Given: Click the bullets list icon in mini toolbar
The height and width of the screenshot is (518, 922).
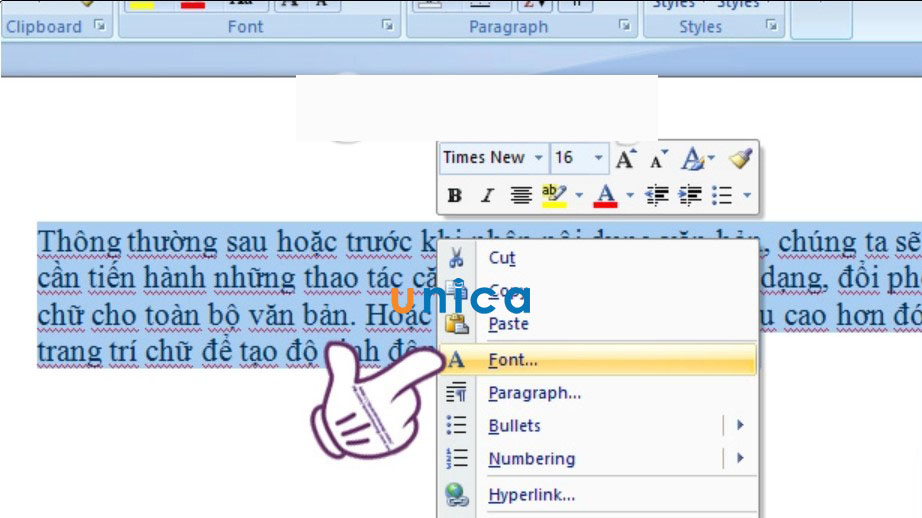Looking at the screenshot, I should click(723, 195).
